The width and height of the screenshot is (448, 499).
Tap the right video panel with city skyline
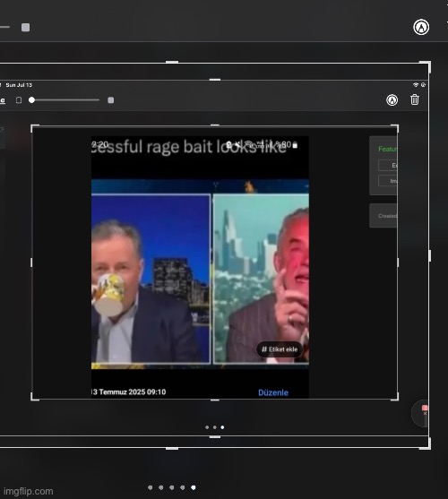click(x=261, y=279)
